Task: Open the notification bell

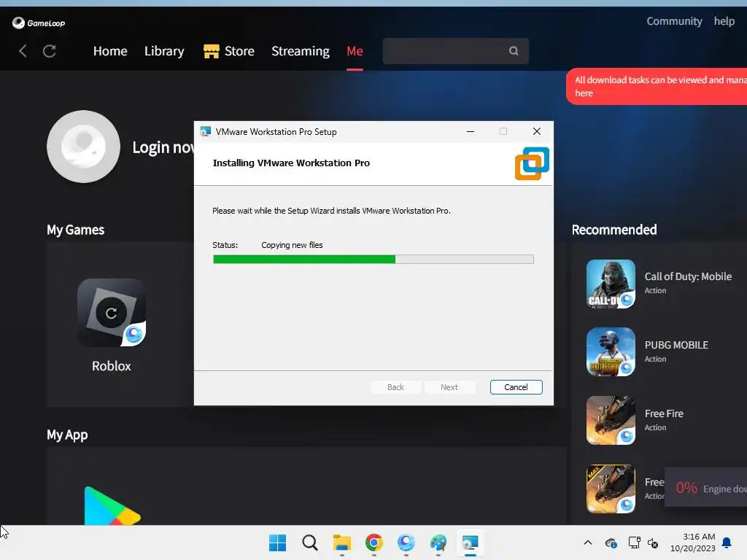Action: click(727, 542)
